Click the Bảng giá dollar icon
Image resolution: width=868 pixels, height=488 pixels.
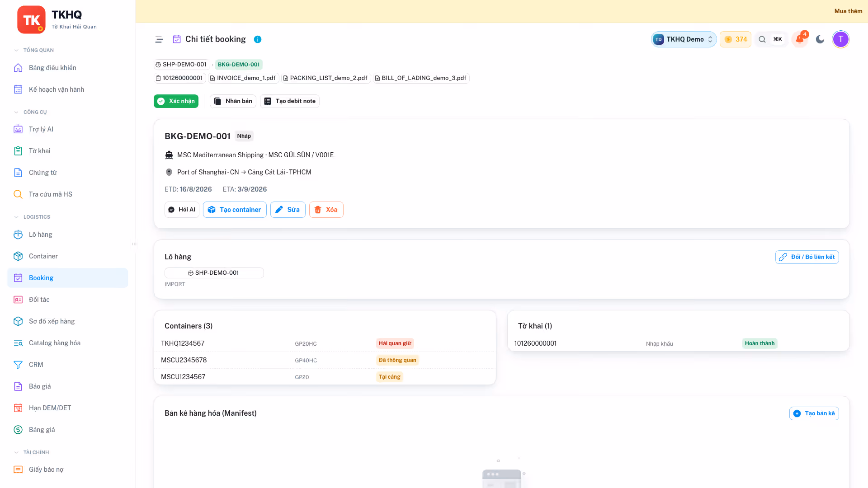click(x=18, y=430)
